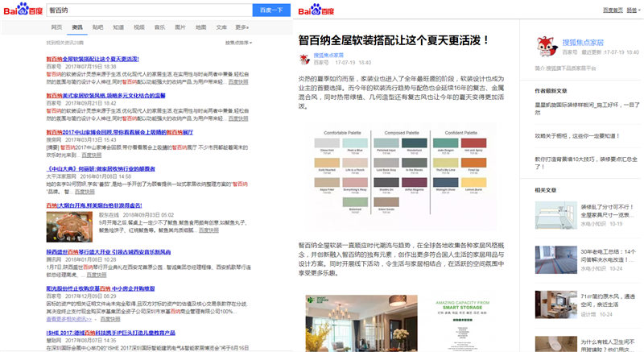The image size is (644, 352).
Task: Click the search box containing 智百纳
Action: [150, 10]
